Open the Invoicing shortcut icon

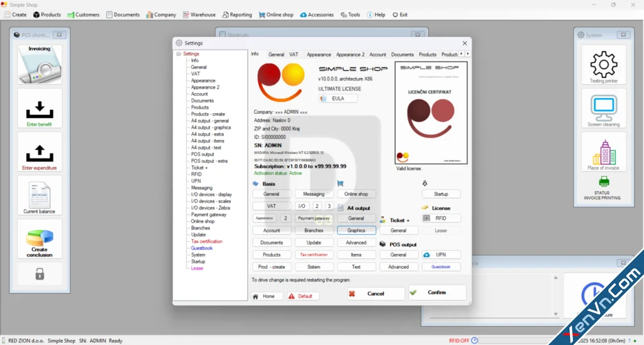pos(40,64)
